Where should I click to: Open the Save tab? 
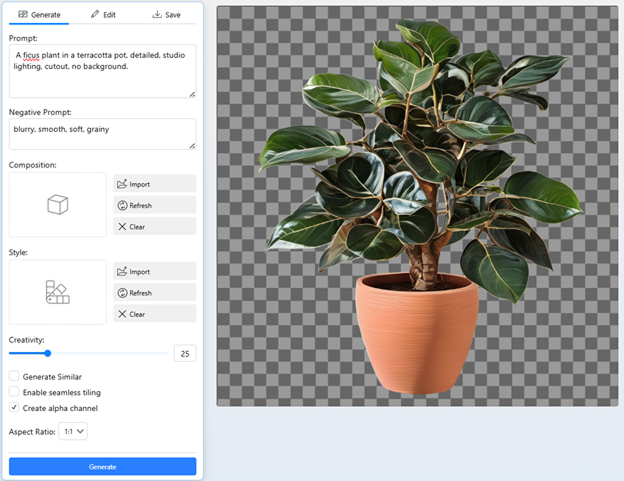(166, 15)
